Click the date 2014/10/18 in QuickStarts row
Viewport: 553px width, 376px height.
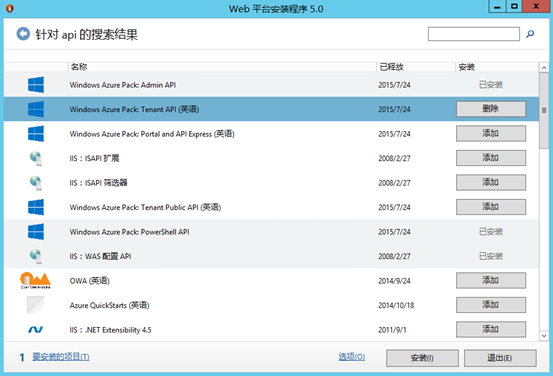(x=396, y=305)
